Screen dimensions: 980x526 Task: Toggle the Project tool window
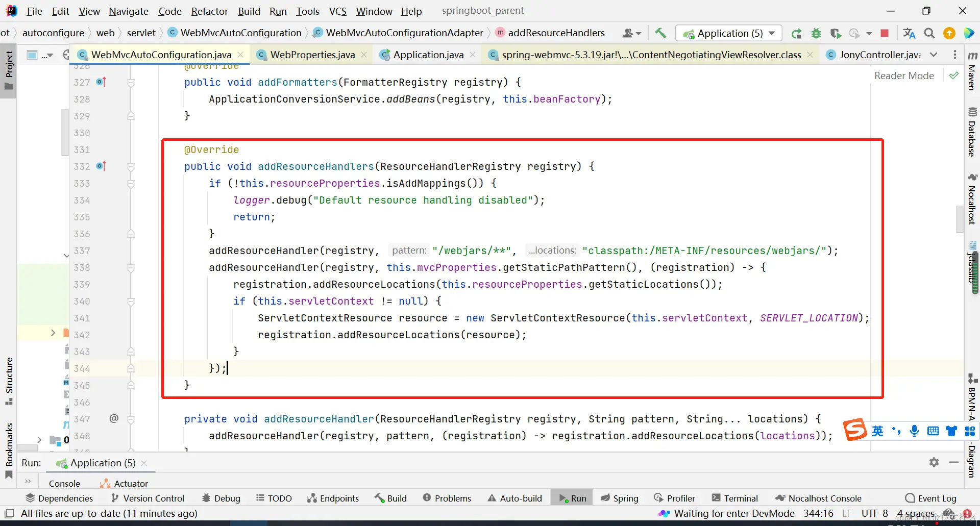9,70
